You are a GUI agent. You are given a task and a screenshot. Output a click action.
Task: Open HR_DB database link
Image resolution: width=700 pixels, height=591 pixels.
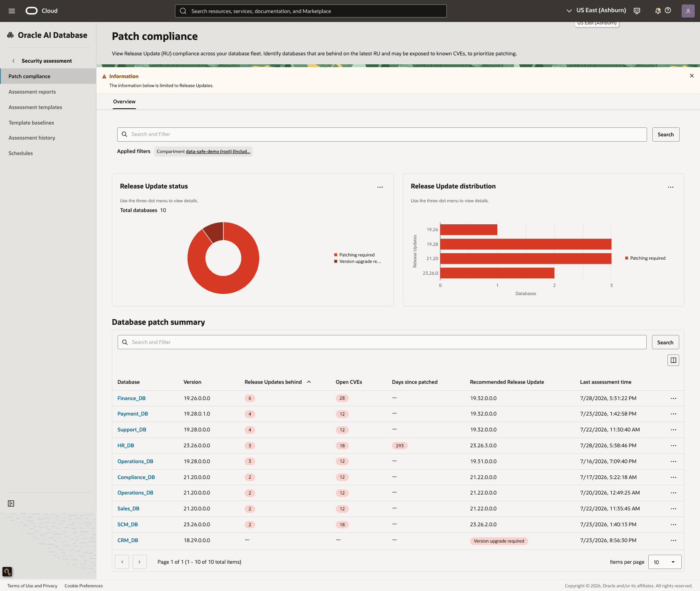[126, 446]
